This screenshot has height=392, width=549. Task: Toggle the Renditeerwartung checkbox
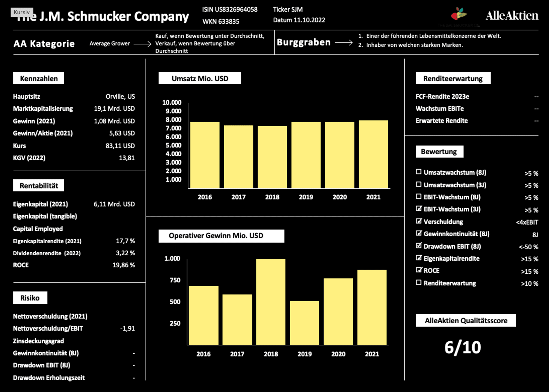pyautogui.click(x=419, y=282)
